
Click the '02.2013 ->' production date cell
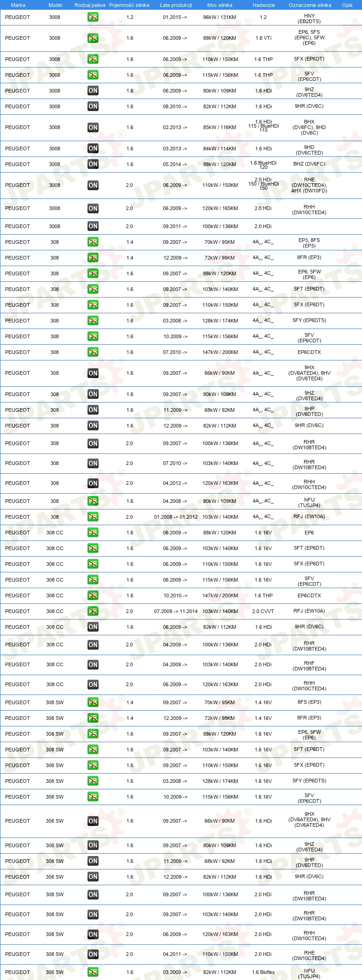(x=175, y=127)
